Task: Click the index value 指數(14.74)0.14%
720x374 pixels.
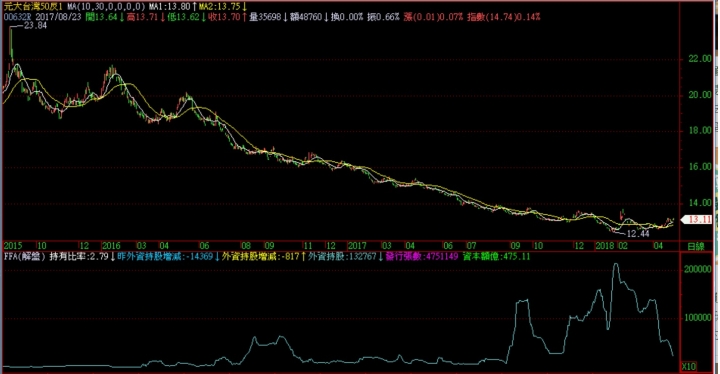Action: tap(504, 17)
